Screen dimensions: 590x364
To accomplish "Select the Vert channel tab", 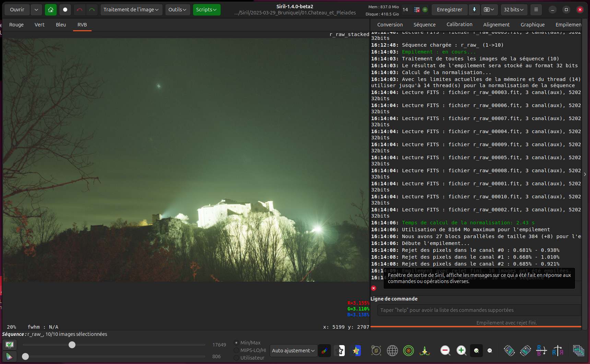I will [39, 25].
